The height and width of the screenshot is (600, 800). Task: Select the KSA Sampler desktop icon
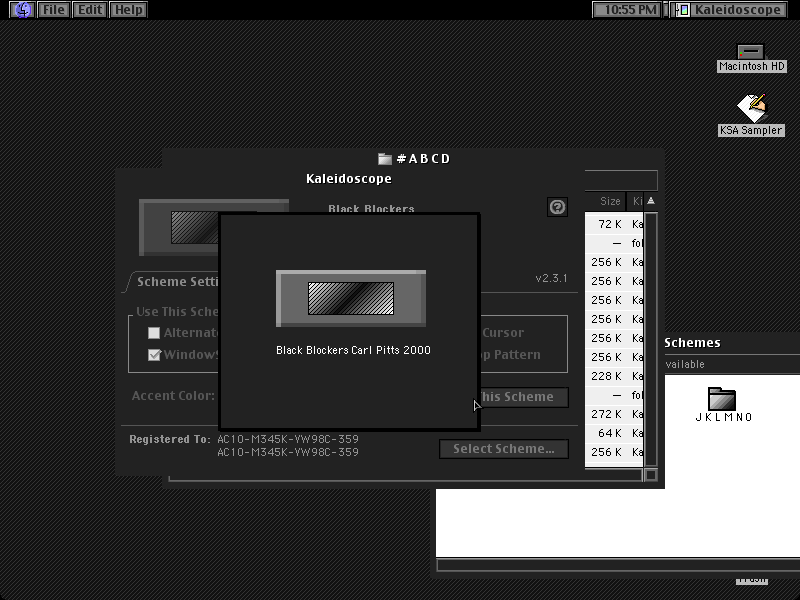pyautogui.click(x=751, y=115)
